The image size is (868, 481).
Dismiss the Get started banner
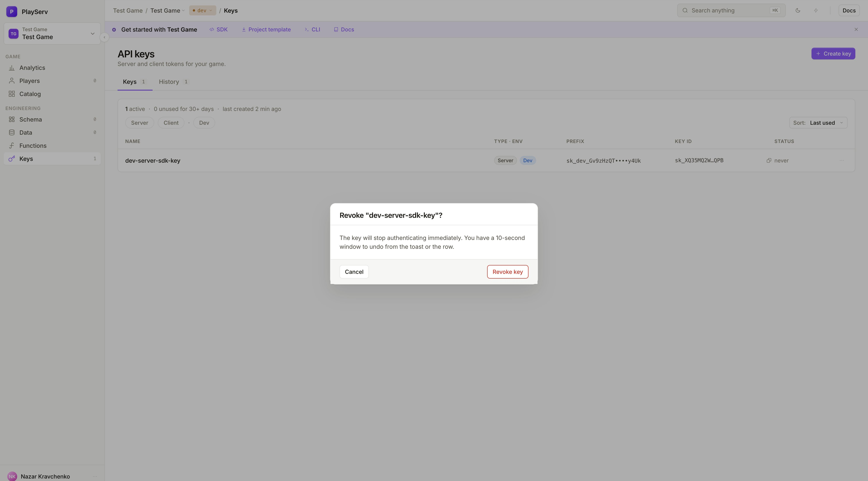point(856,30)
